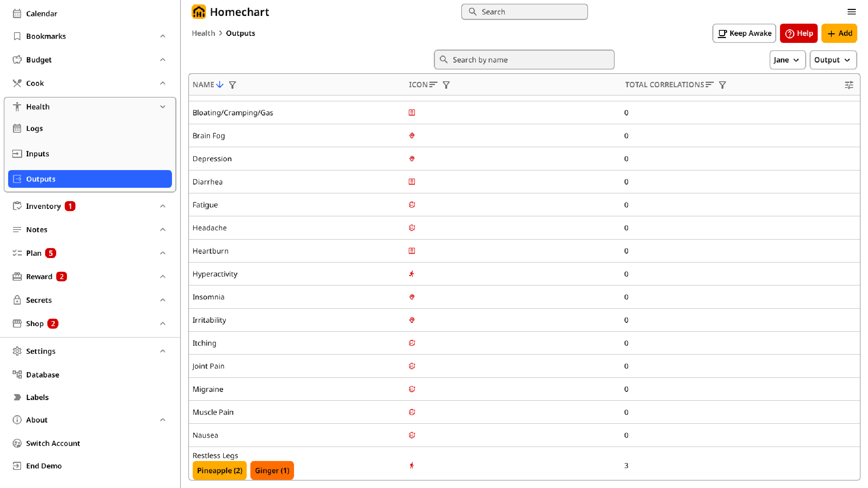Image resolution: width=868 pixels, height=488 pixels.
Task: Click the Bloating/Cramping/Gas row icon
Action: click(412, 113)
